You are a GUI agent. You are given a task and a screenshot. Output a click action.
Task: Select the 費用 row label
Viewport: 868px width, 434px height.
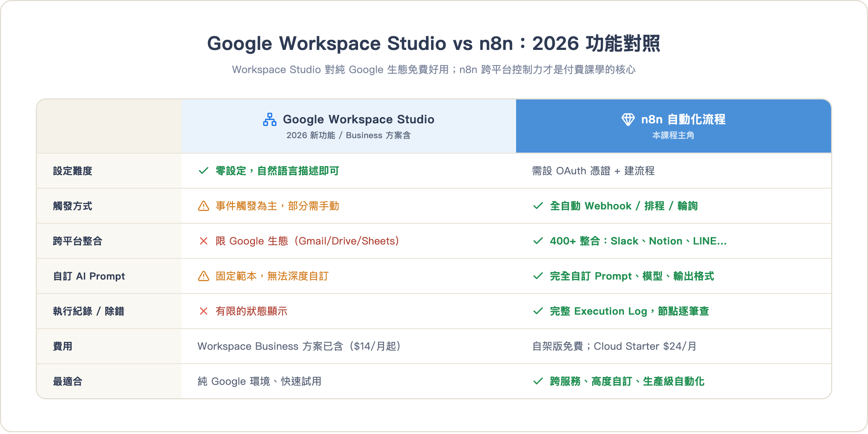63,346
